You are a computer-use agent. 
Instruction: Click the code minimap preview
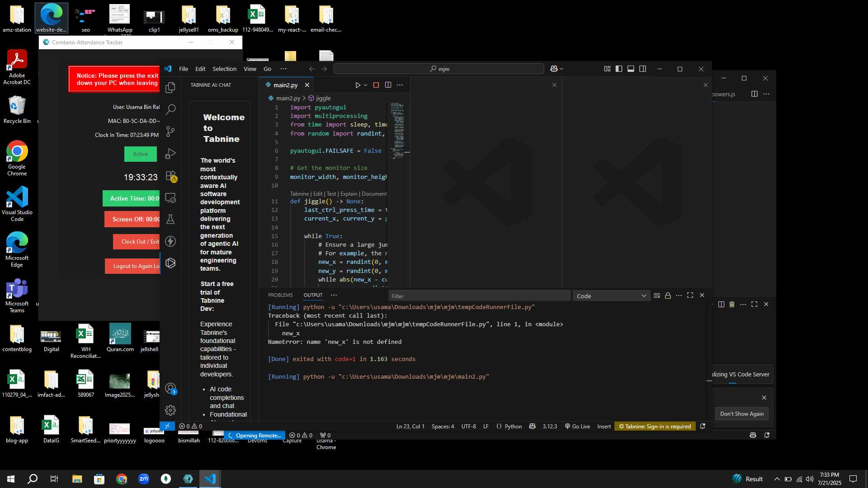tap(397, 131)
